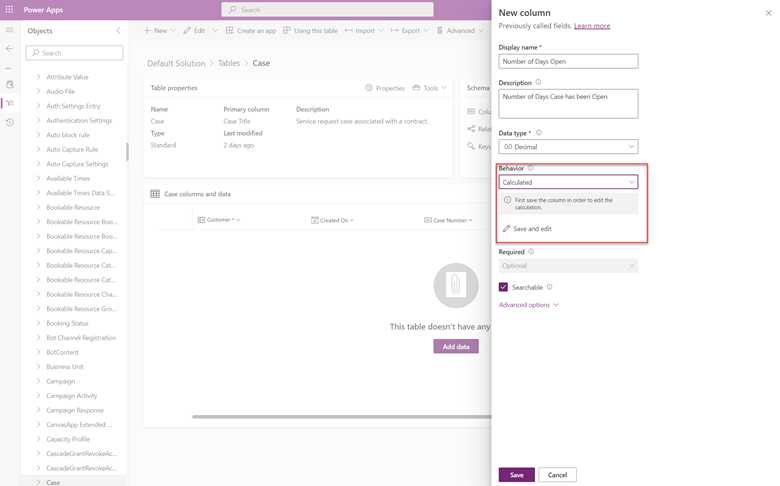This screenshot has width=780, height=486.
Task: Click the pencil Save and edit option
Action: click(x=527, y=229)
